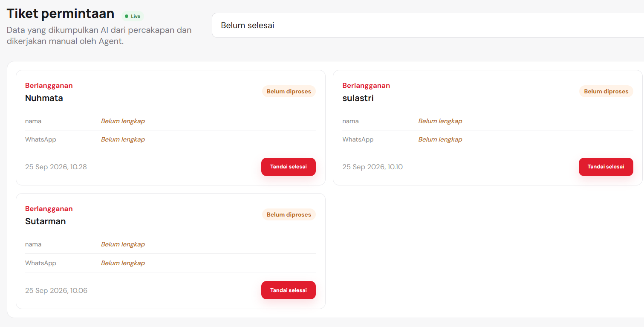
Task: Click WhatsApp Belum lengkap value in Nuhmata card
Action: pos(123,139)
